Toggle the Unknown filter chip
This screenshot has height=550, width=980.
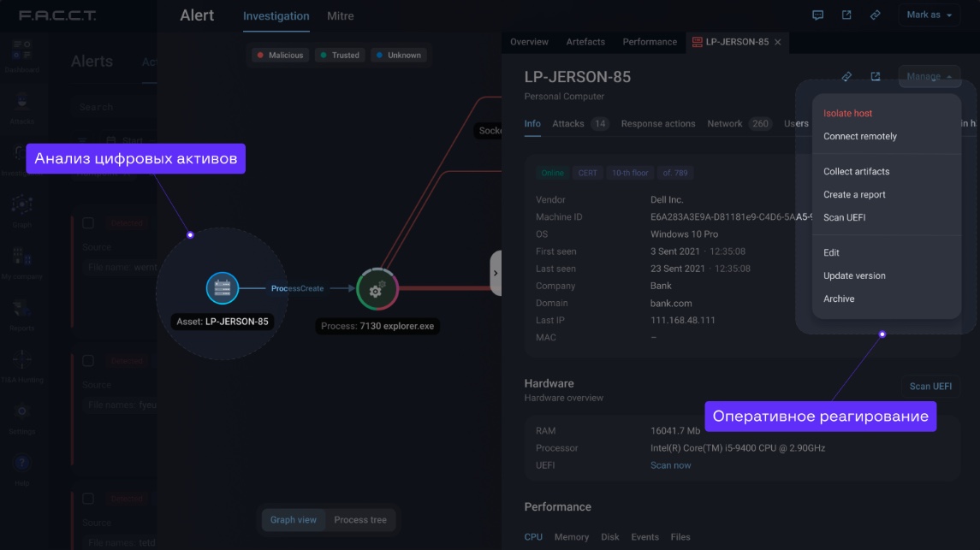tap(398, 55)
